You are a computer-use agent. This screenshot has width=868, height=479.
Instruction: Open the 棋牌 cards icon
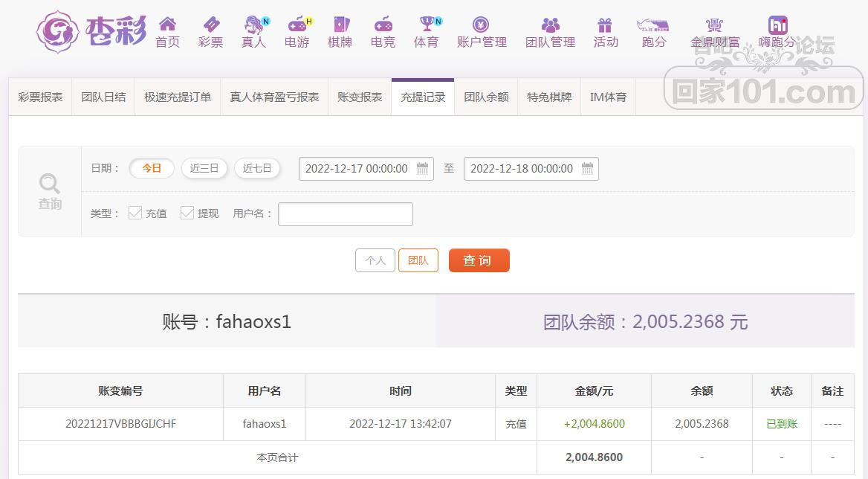[341, 24]
